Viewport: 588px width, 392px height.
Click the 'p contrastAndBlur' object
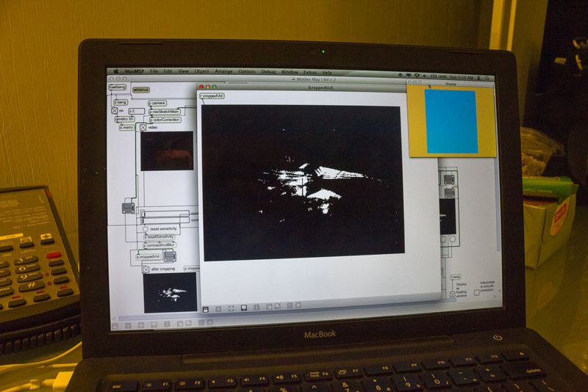(x=159, y=245)
